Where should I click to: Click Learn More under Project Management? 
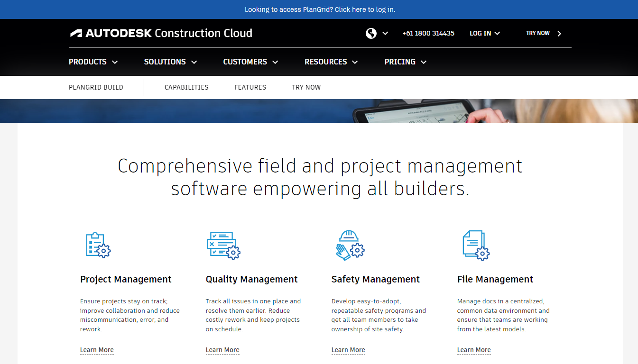(97, 350)
